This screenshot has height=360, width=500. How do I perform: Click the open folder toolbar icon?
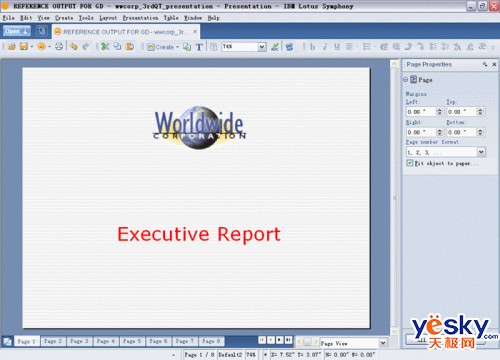(x=12, y=47)
